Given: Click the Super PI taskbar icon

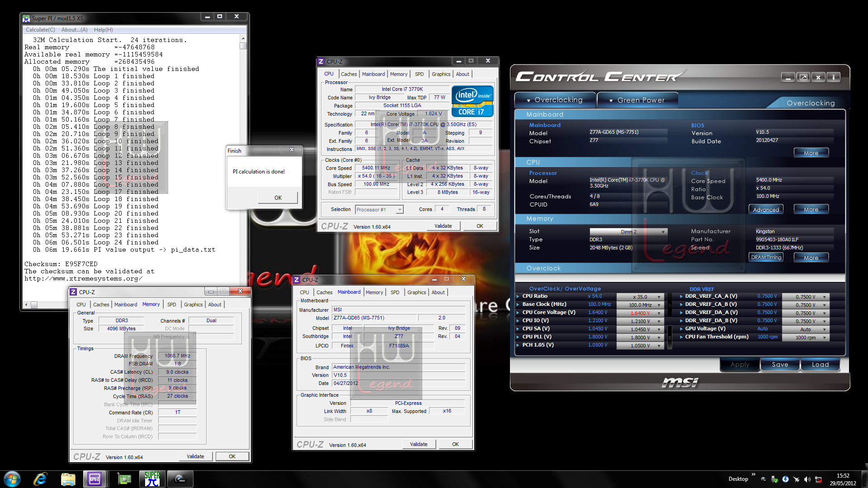Looking at the screenshot, I should click(152, 479).
